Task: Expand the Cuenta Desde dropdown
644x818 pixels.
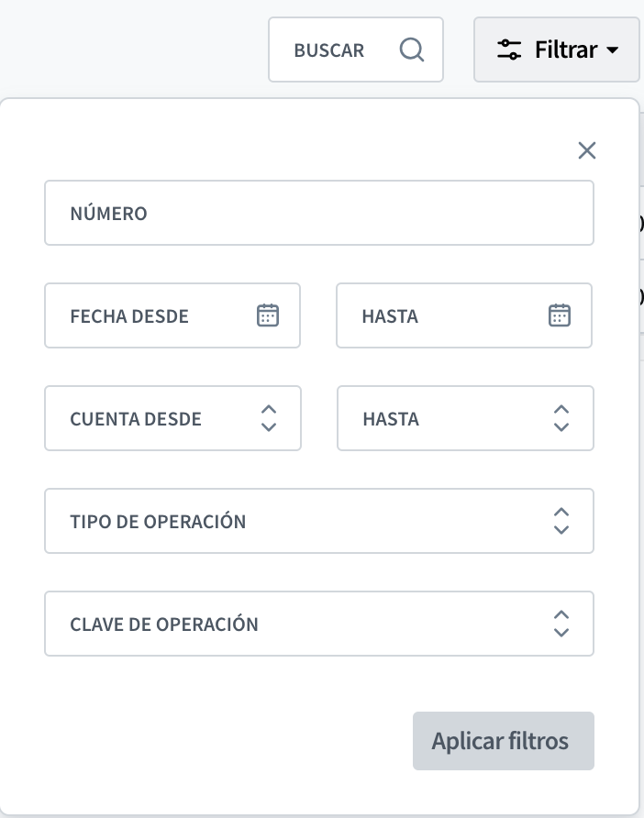Action: [172, 418]
